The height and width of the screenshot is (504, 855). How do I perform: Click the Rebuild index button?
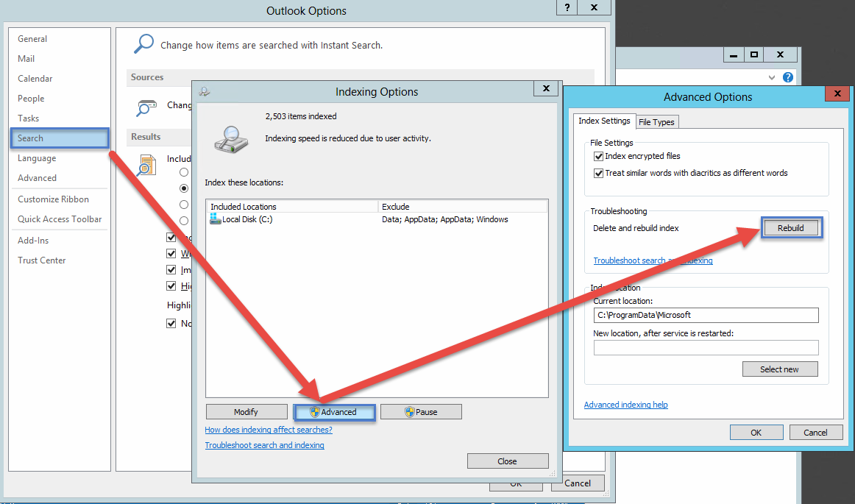(x=791, y=228)
